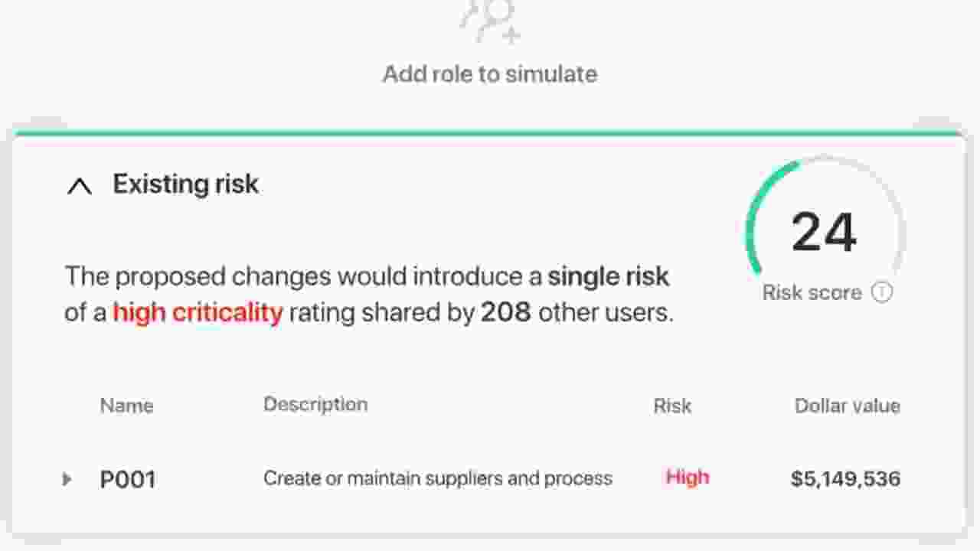This screenshot has width=980, height=551.
Task: Collapse the Existing risk section chevron
Action: [x=80, y=186]
